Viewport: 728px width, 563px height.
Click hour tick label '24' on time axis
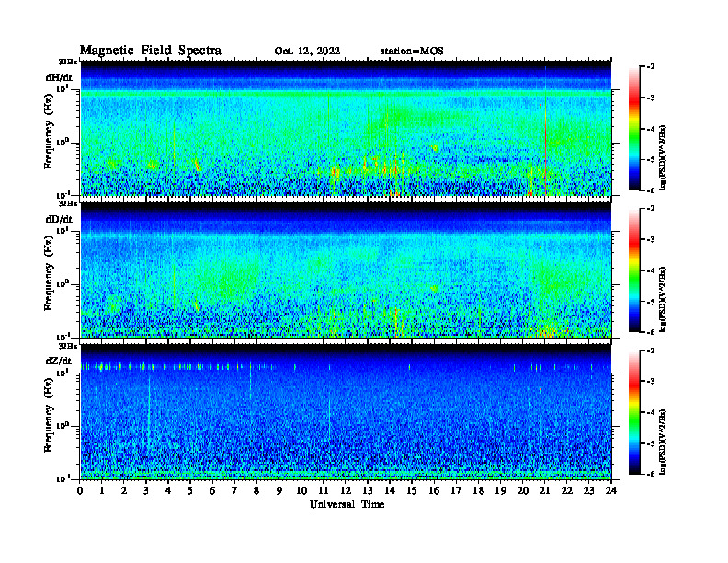[x=611, y=490]
